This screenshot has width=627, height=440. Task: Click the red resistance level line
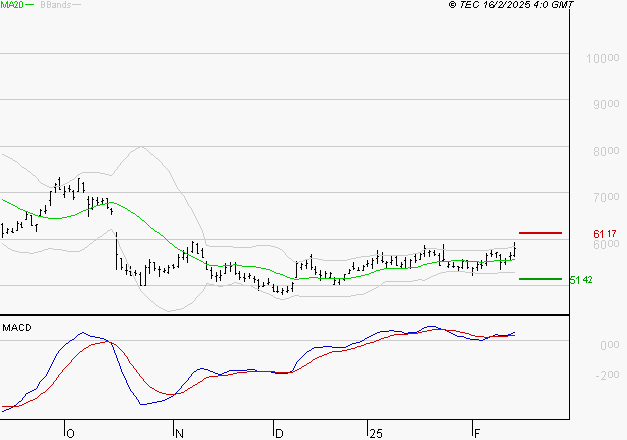540,233
